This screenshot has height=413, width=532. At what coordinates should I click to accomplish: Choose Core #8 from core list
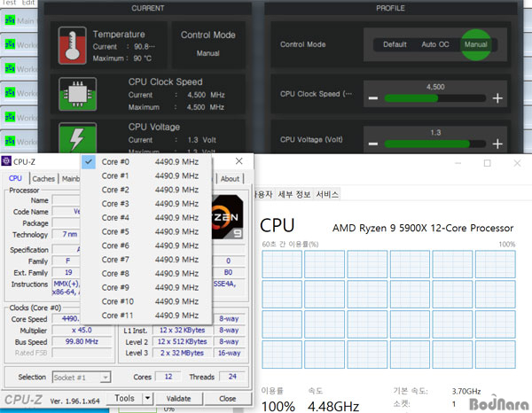(x=146, y=273)
